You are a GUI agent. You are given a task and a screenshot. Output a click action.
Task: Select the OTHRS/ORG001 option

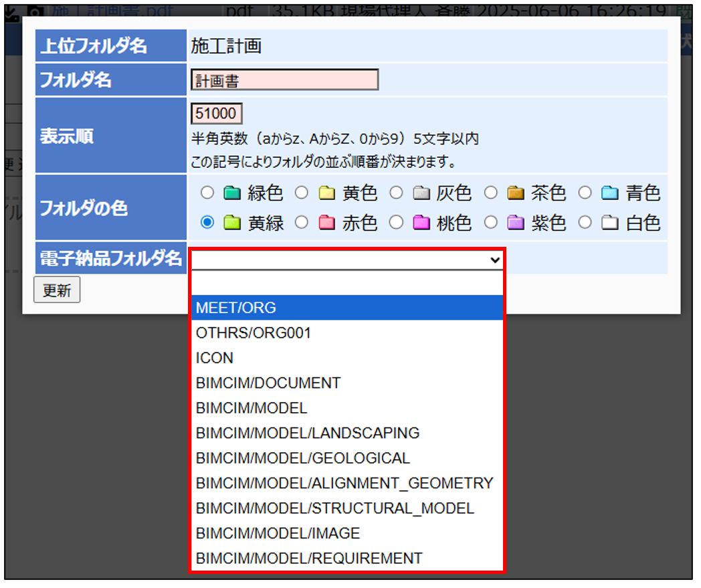point(346,332)
